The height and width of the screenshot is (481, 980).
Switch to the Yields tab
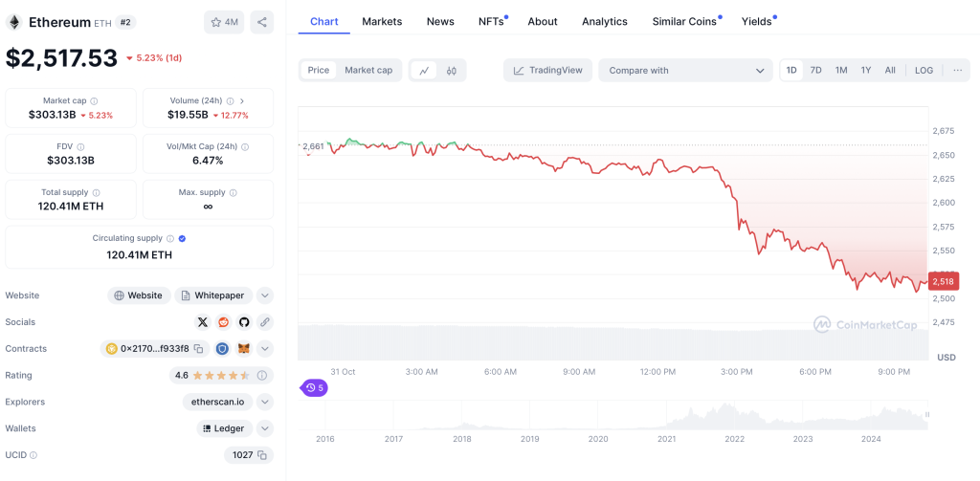pos(758,21)
